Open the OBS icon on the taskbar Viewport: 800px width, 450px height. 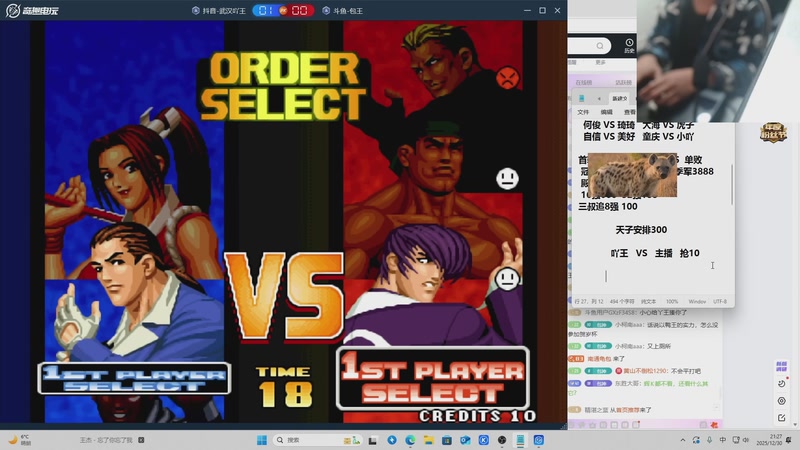(x=502, y=440)
